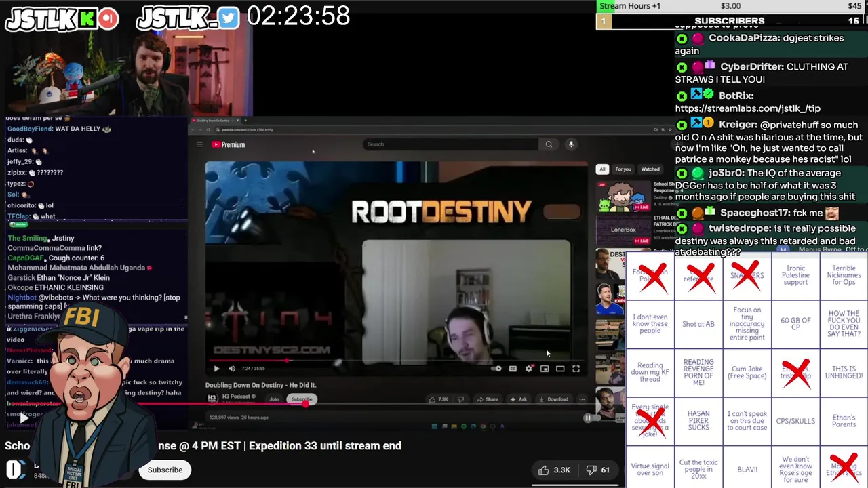The image size is (868, 488).
Task: Select bingo cell Ironic Palestine support
Action: click(x=795, y=275)
